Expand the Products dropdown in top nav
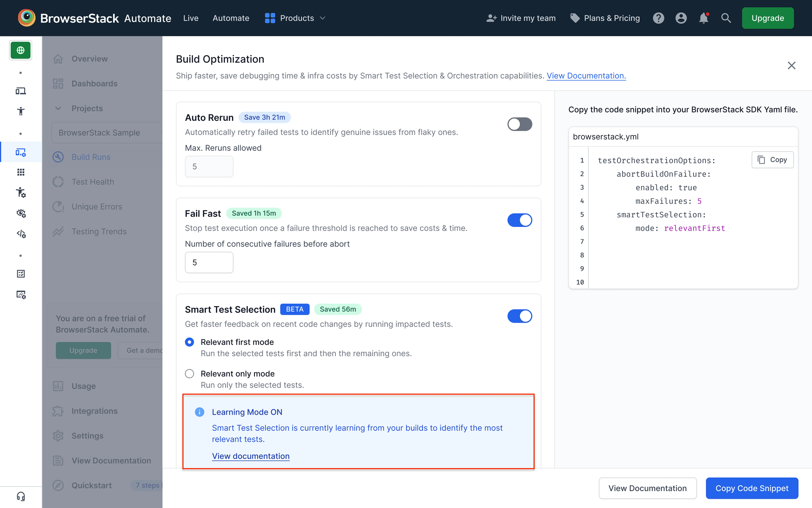The height and width of the screenshot is (508, 812). (x=295, y=18)
